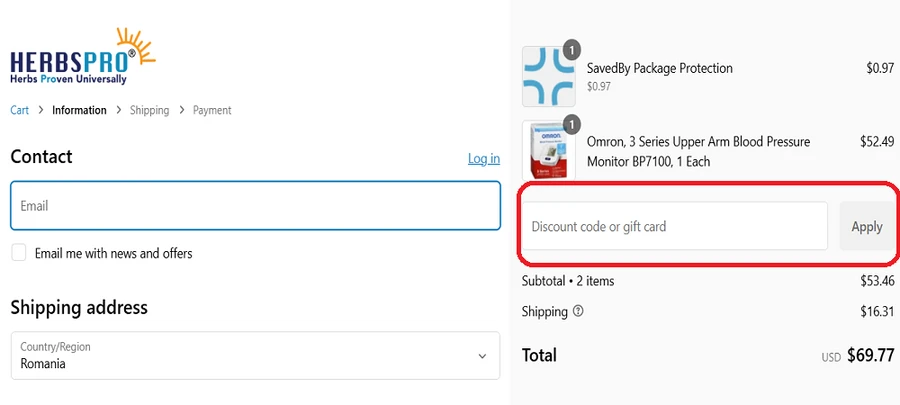The height and width of the screenshot is (405, 900).
Task: Expand Country/Region dropdown arrow
Action: click(x=482, y=356)
